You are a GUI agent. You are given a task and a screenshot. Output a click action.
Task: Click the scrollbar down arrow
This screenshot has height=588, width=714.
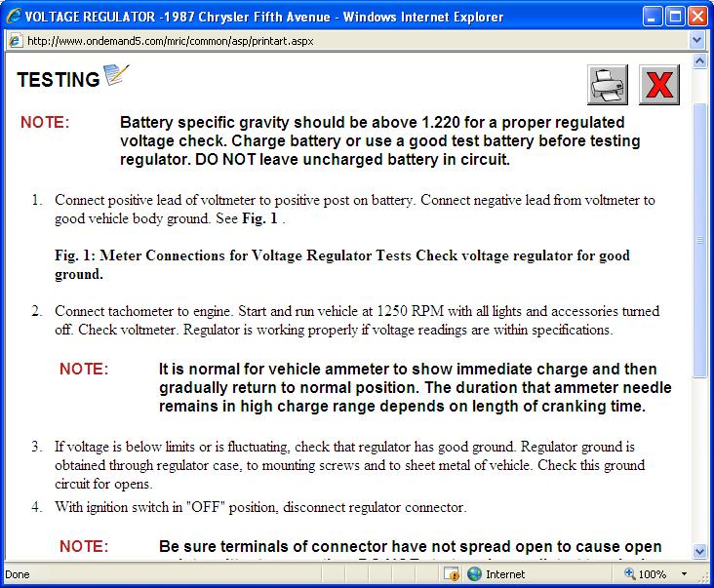[x=699, y=551]
